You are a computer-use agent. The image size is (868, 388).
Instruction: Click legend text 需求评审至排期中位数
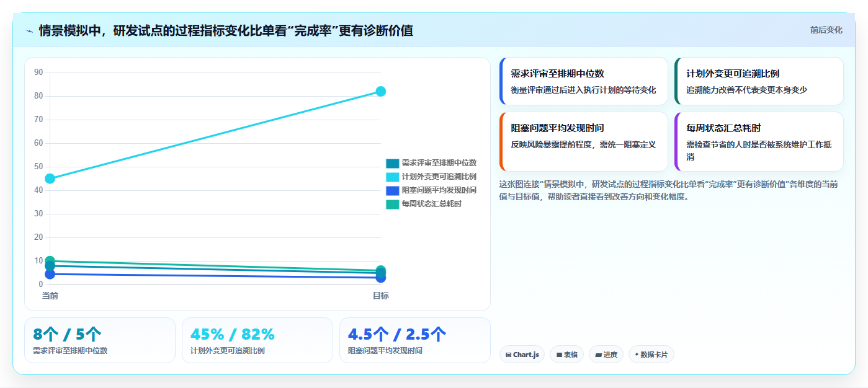pos(439,163)
